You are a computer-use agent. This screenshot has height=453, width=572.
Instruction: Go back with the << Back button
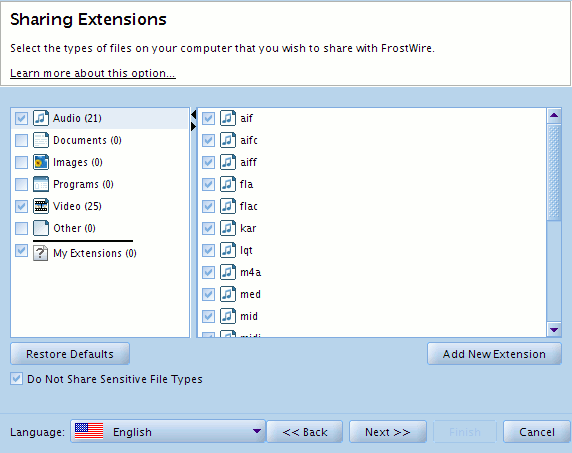pyautogui.click(x=305, y=432)
